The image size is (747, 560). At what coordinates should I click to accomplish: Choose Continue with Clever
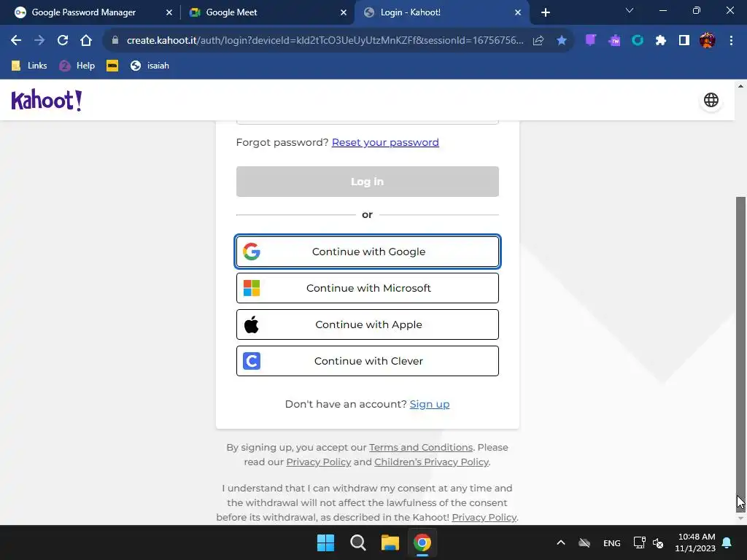coord(368,361)
